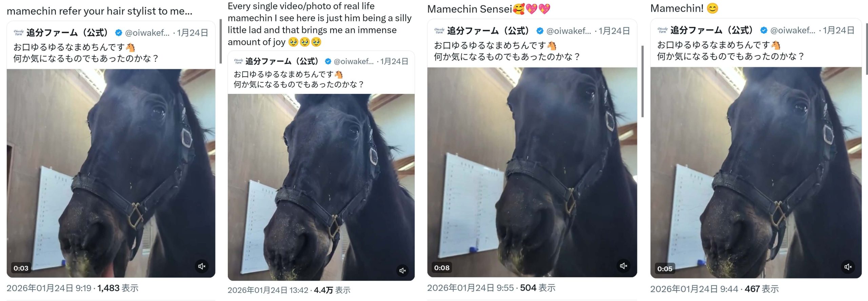The width and height of the screenshot is (868, 301).
Task: Open Oiwake Farm avatar in first quoted post
Action: [x=19, y=33]
